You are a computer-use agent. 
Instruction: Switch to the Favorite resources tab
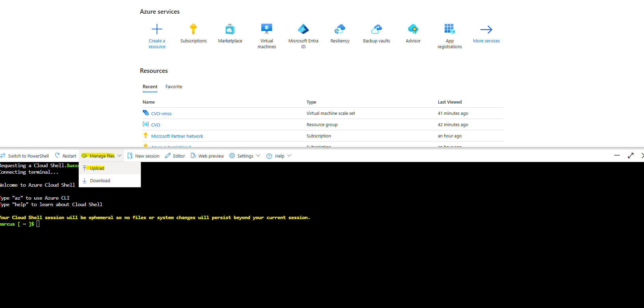[174, 87]
